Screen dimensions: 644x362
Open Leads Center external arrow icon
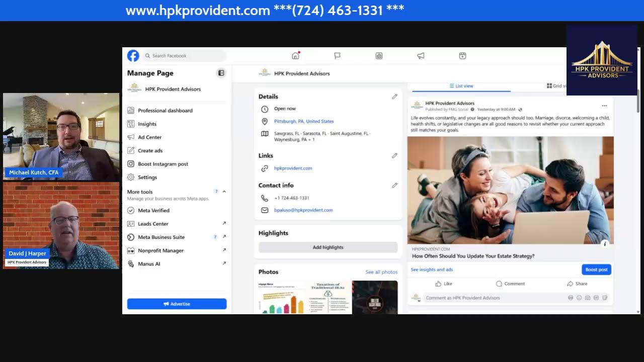[x=224, y=223]
